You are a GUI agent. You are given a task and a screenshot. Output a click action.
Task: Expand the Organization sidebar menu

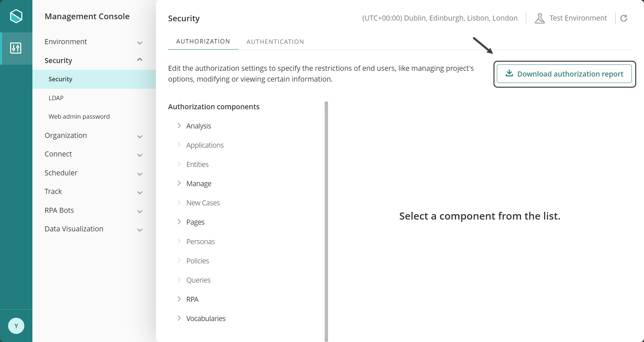[x=140, y=136]
